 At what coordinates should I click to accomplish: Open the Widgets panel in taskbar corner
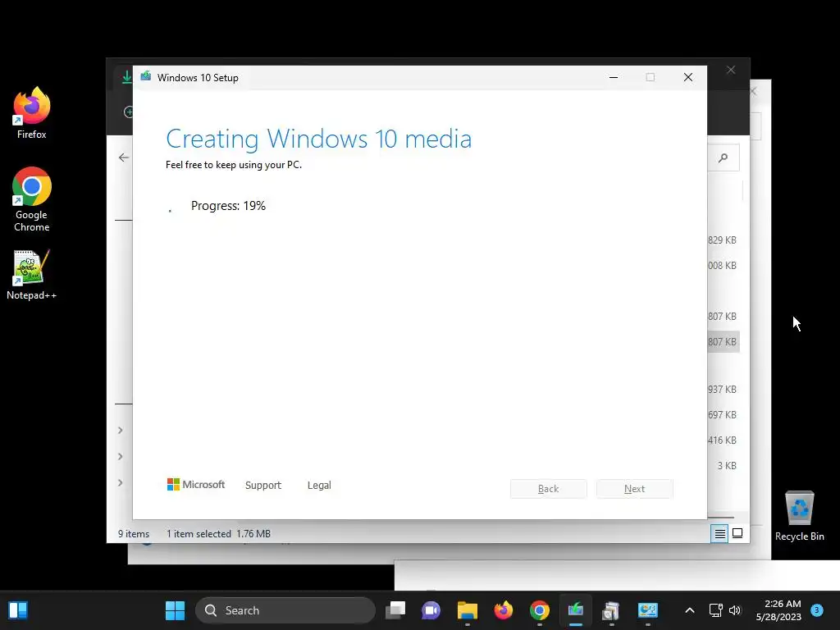tap(18, 610)
